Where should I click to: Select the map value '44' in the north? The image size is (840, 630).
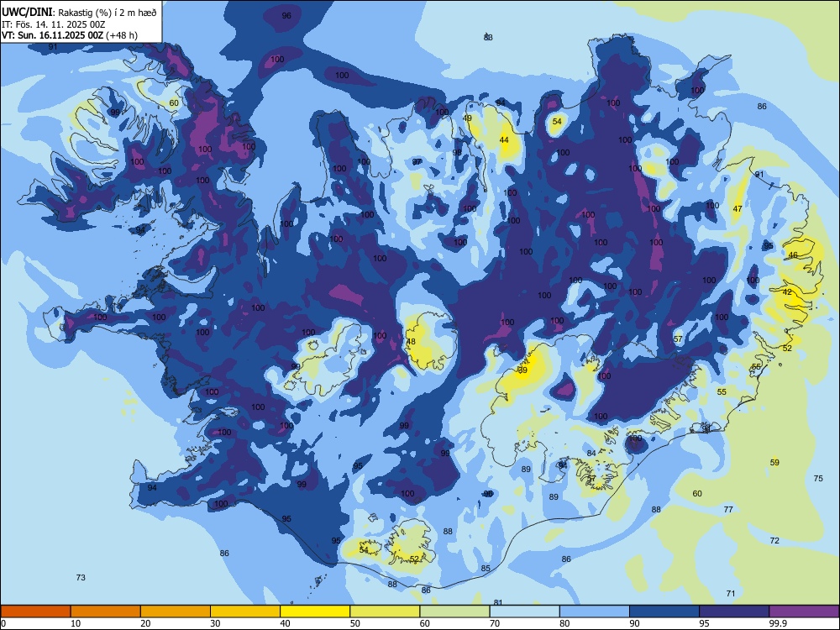(x=504, y=139)
